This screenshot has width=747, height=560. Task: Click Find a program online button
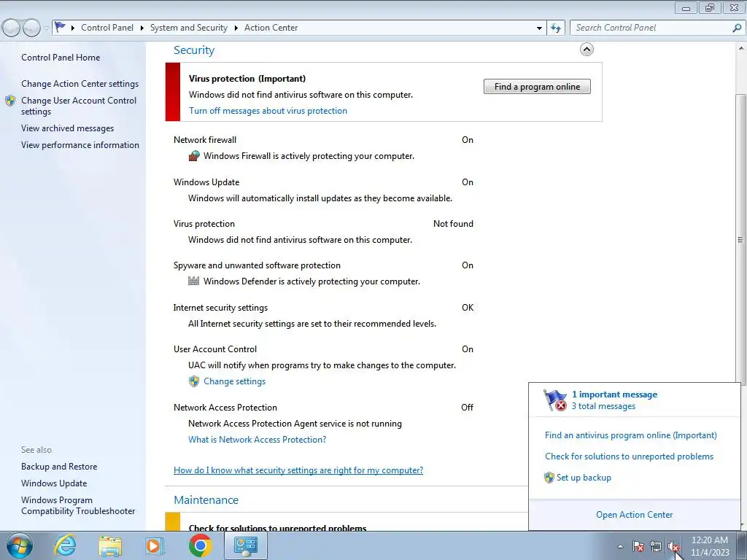point(537,87)
